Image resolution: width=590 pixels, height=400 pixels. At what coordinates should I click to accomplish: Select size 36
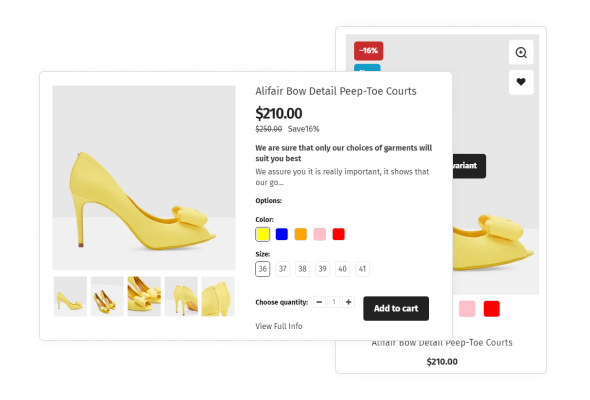click(263, 269)
